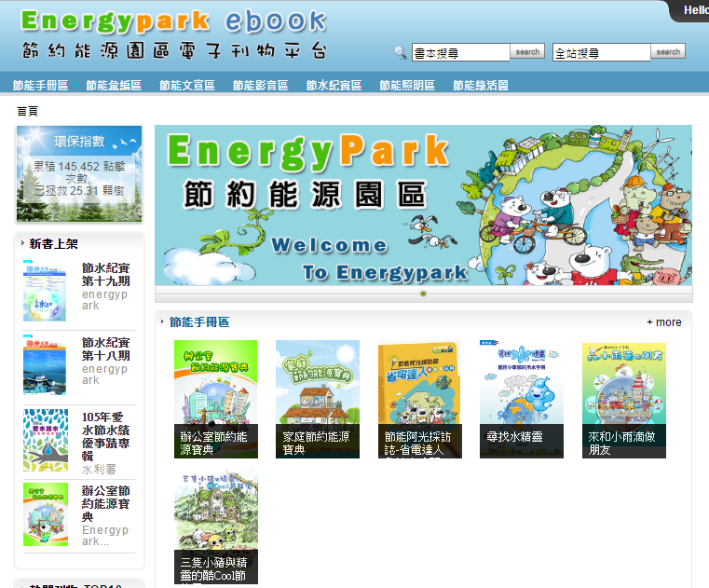
Task: Click the 環保指數 widget image
Action: pyautogui.click(x=79, y=174)
